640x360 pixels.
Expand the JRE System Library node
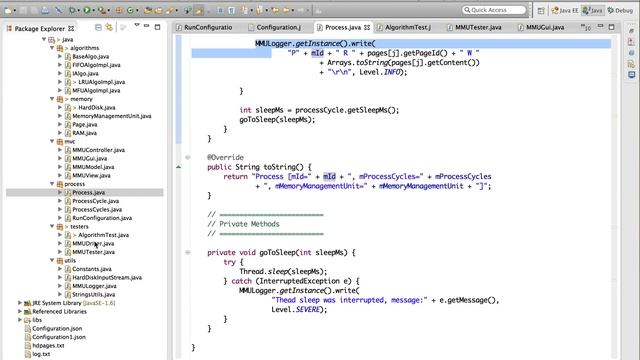(20, 303)
